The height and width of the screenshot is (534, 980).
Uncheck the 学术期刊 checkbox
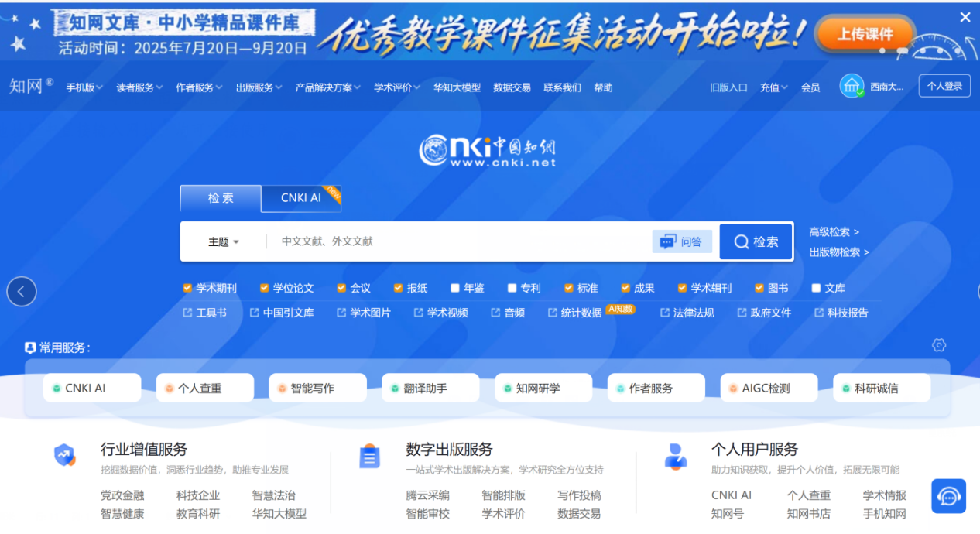pos(187,288)
